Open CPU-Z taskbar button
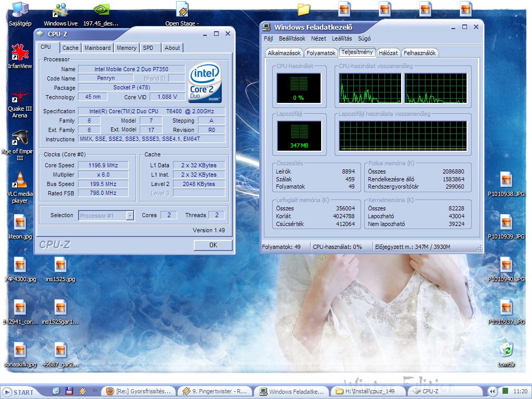The height and width of the screenshot is (399, 532). tap(445, 391)
